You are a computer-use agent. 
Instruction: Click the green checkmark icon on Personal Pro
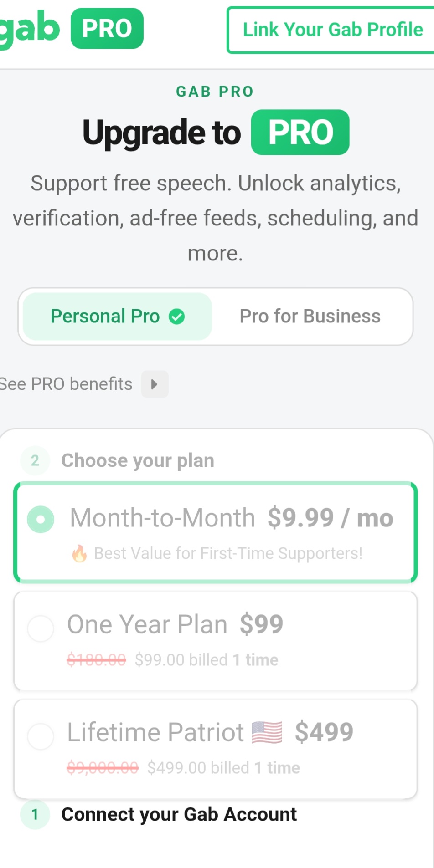tap(176, 316)
